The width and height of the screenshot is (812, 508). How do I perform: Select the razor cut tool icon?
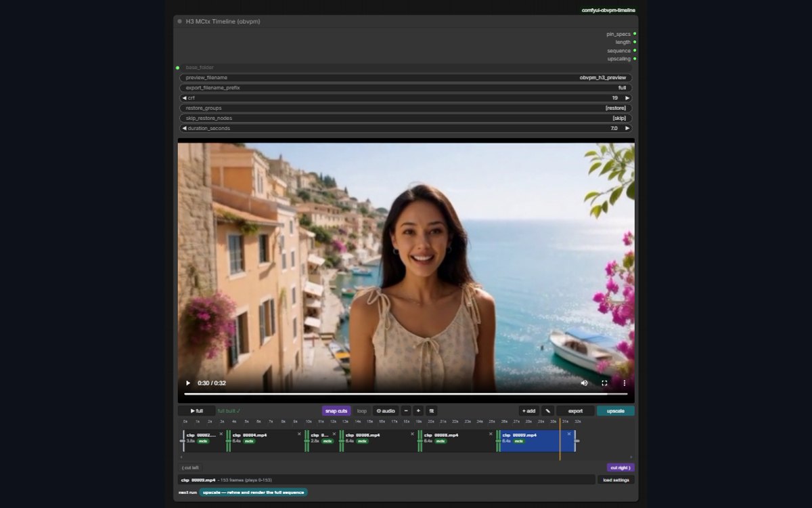tap(547, 410)
